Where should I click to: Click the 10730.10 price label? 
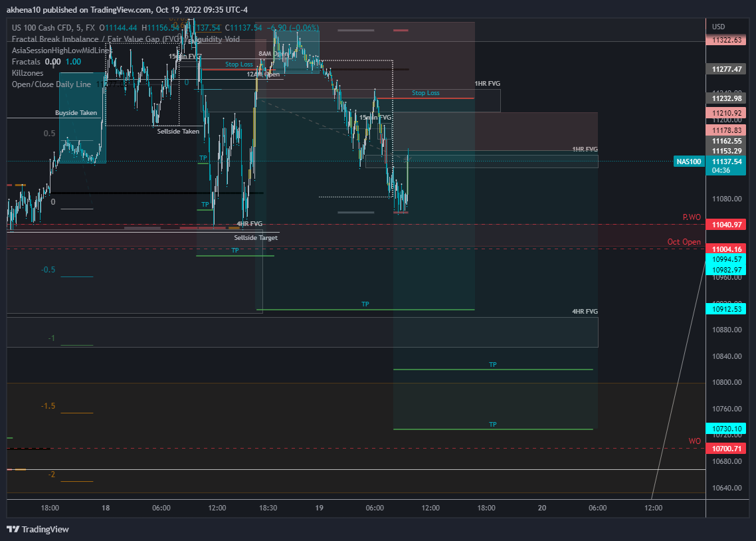[x=726, y=429]
